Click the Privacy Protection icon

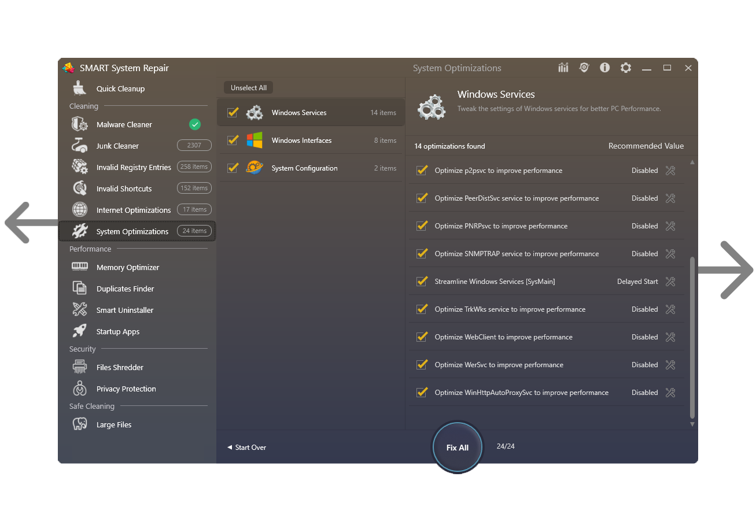(x=80, y=388)
